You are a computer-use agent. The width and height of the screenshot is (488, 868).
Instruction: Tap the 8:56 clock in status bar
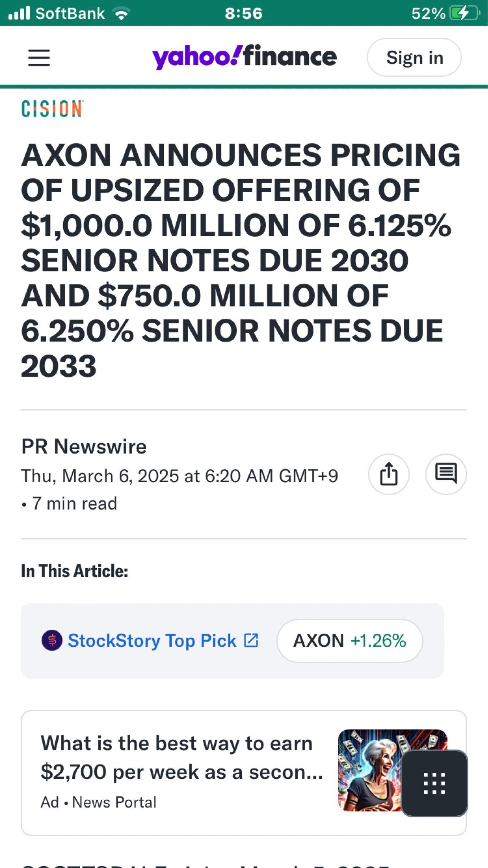tap(244, 13)
